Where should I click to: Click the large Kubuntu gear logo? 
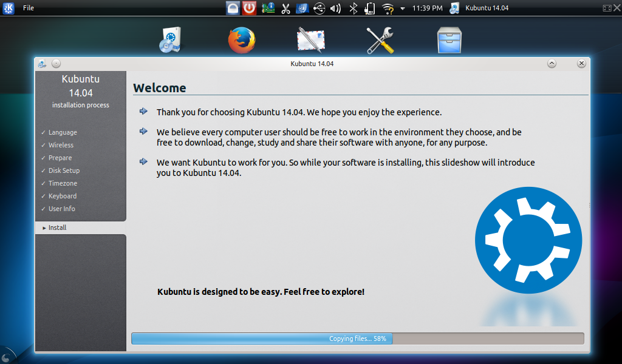point(528,240)
